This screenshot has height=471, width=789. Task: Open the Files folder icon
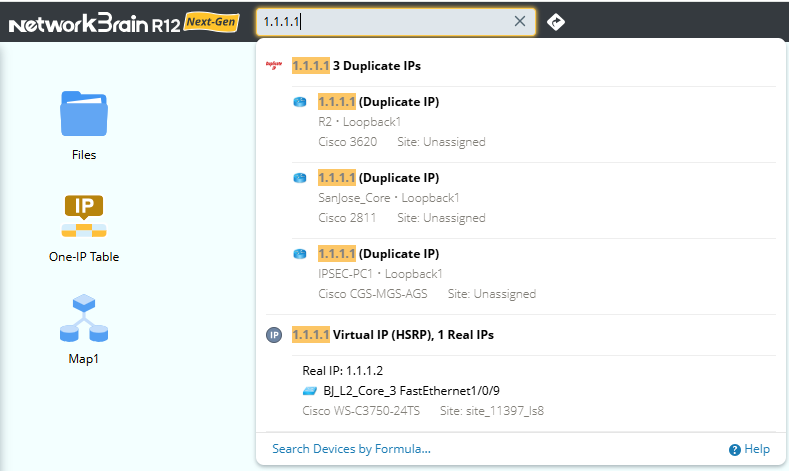pyautogui.click(x=84, y=113)
